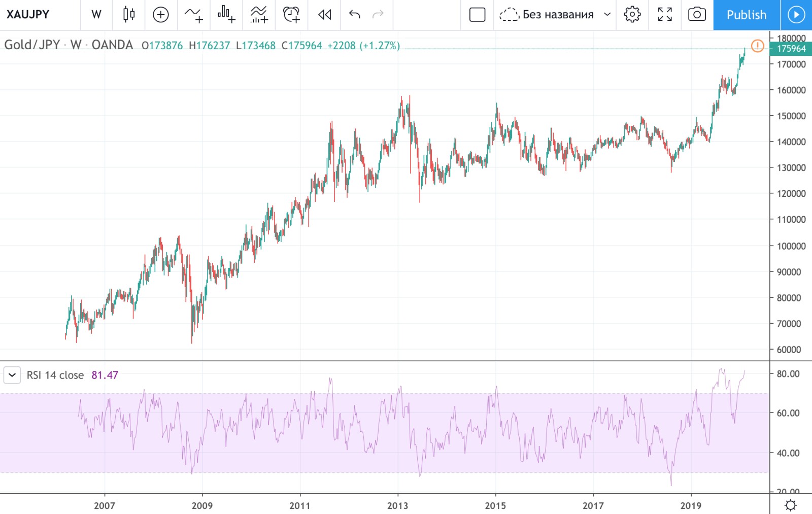
Task: Click the orange alert warning icon
Action: 757,46
